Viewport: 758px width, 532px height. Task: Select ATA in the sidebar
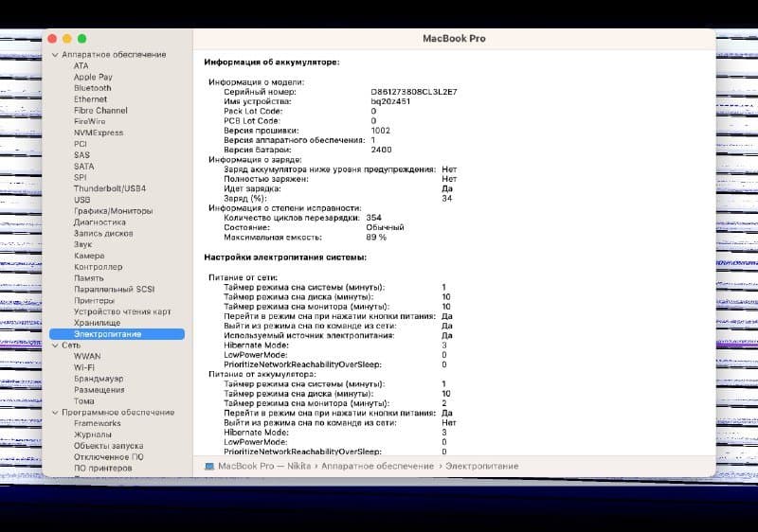(x=81, y=65)
